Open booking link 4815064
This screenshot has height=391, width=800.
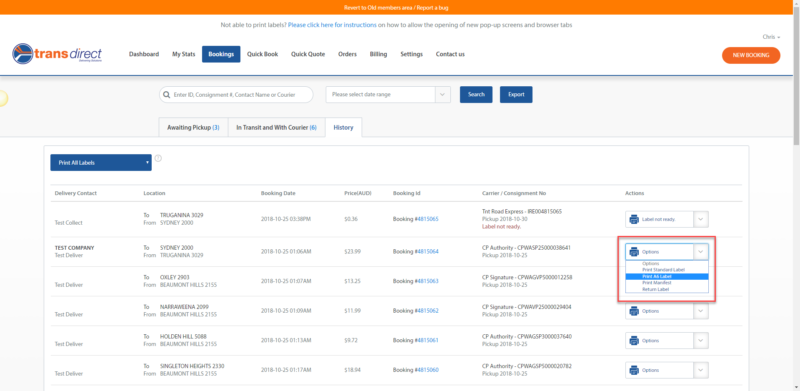tap(428, 252)
